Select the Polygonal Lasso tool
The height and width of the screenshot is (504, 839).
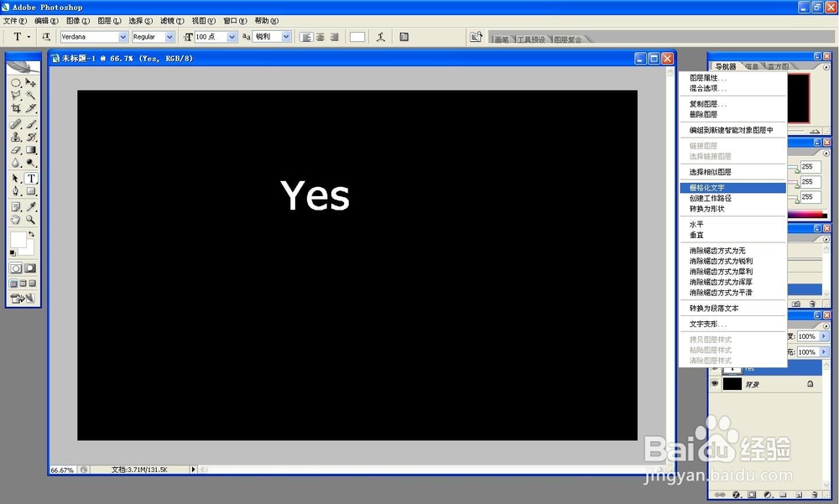pyautogui.click(x=15, y=96)
